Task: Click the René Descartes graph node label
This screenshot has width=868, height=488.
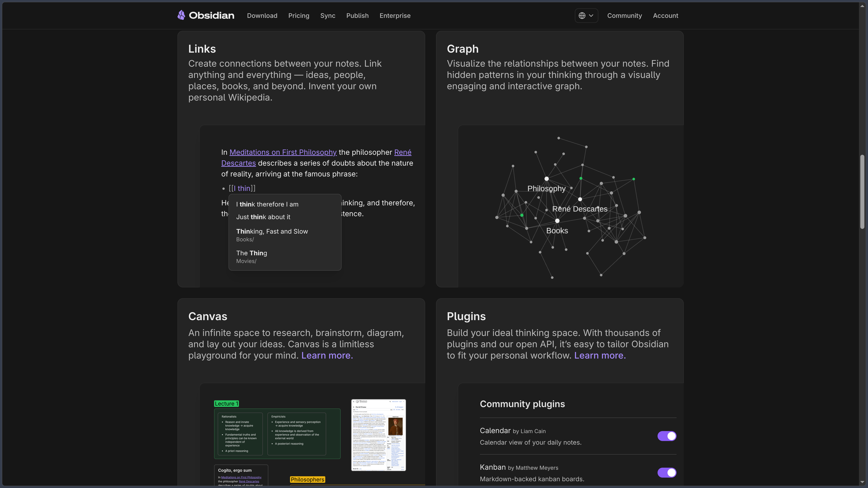Action: tap(580, 209)
